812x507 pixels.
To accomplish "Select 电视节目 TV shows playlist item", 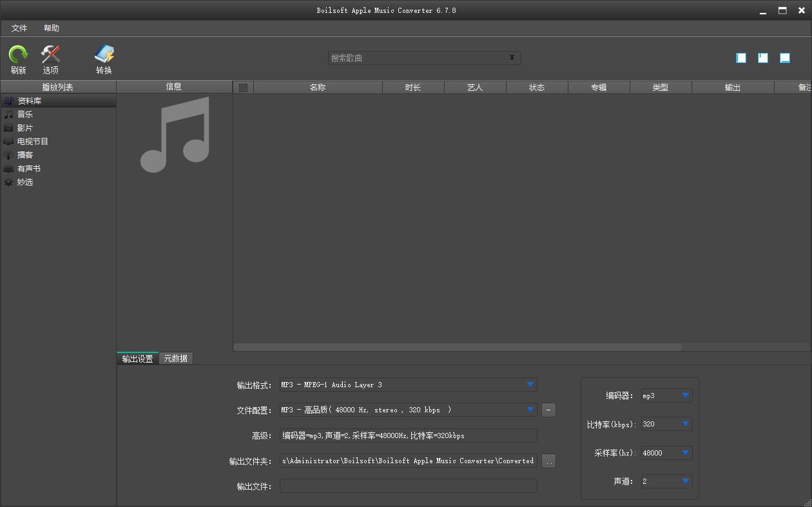I will click(58, 141).
